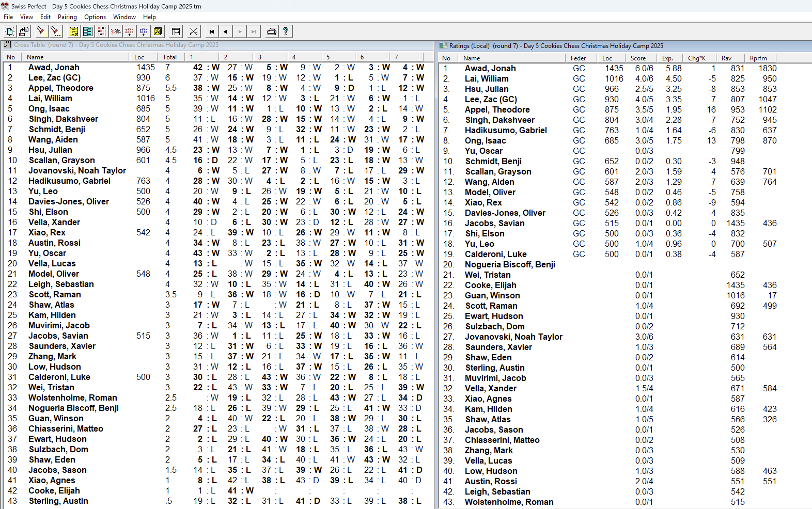Open help via the question mark icon

tap(285, 31)
